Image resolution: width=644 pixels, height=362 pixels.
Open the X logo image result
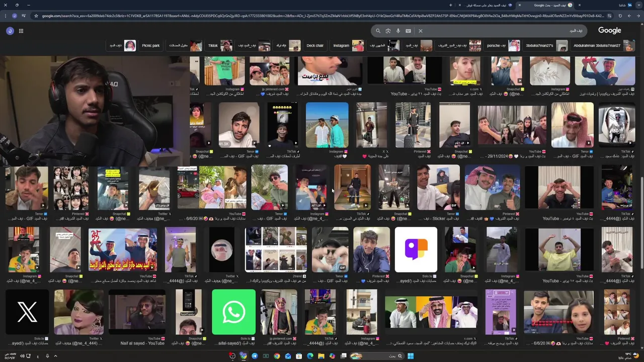coord(27,312)
